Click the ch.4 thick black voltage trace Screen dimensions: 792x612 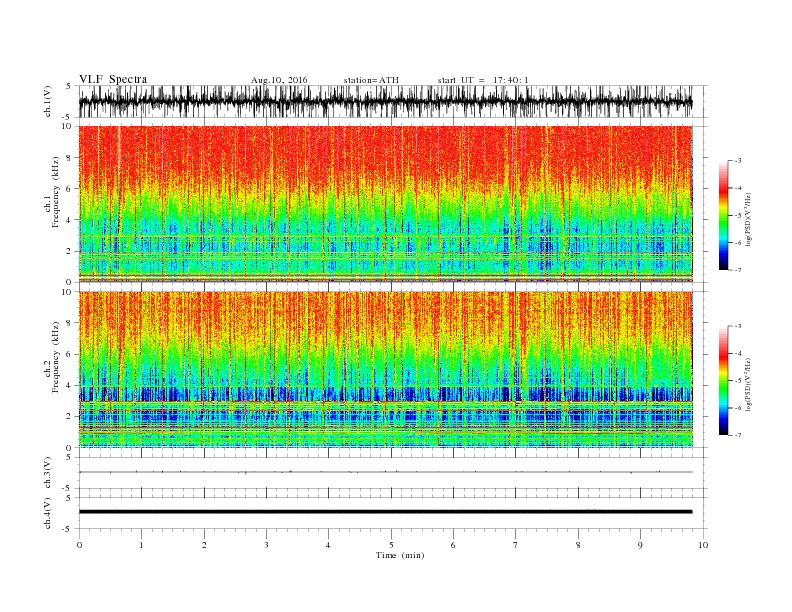385,512
